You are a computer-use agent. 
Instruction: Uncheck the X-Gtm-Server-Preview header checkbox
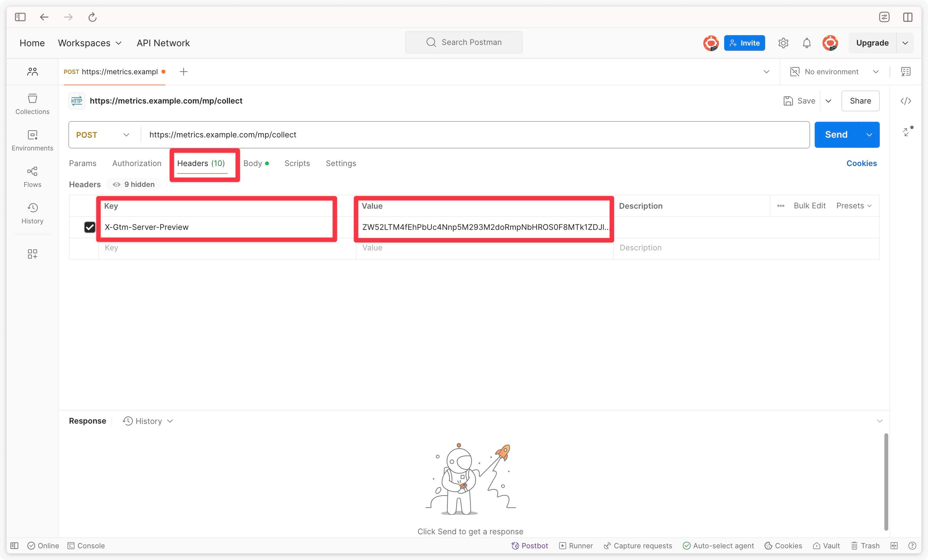[x=90, y=227]
